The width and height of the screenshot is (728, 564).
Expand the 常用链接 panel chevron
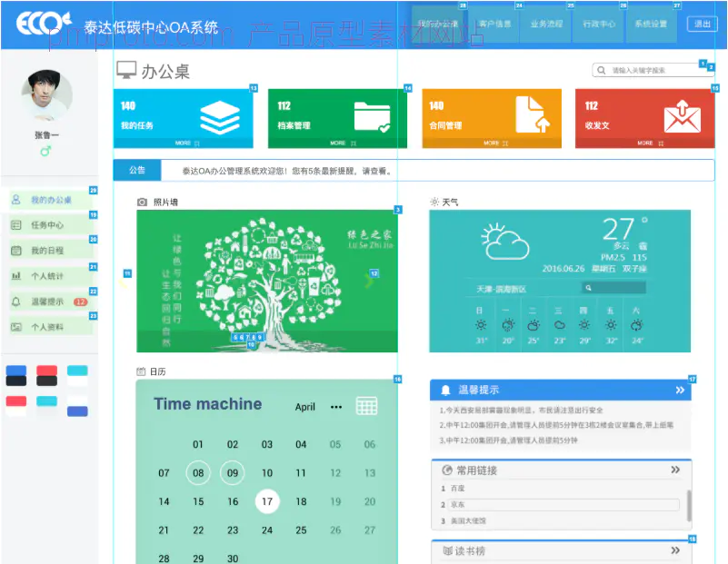675,470
